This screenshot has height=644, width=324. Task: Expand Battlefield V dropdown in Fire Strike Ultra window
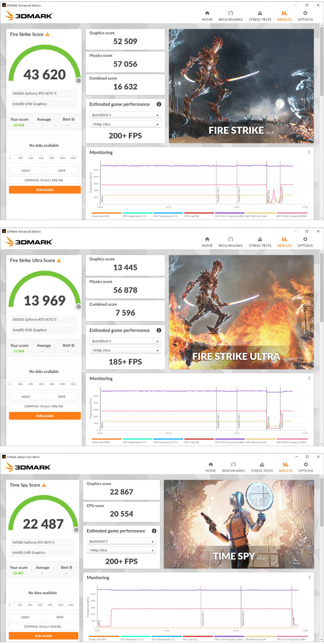click(x=125, y=341)
